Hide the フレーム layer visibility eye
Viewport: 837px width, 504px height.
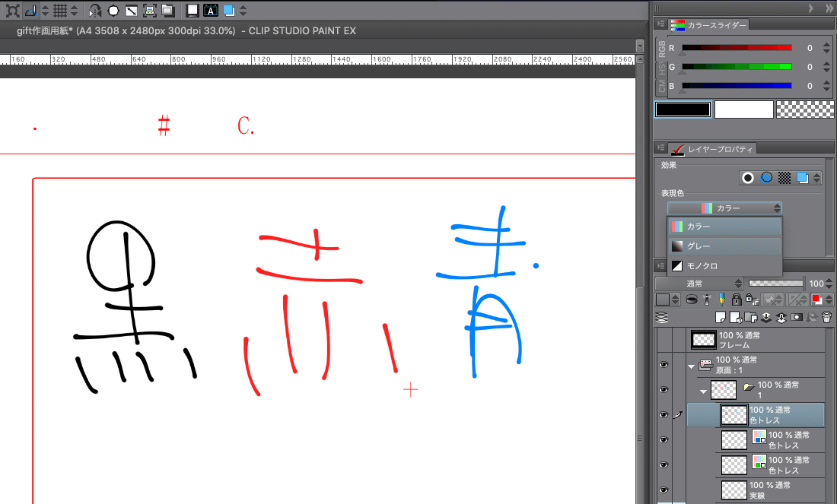pyautogui.click(x=664, y=340)
